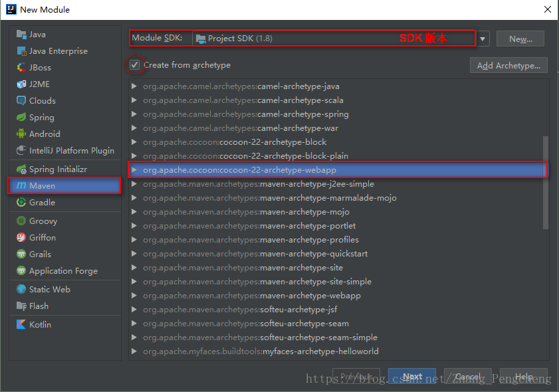Image resolution: width=559 pixels, height=392 pixels.
Task: Expand camel-archetype-scala node
Action: tap(134, 100)
